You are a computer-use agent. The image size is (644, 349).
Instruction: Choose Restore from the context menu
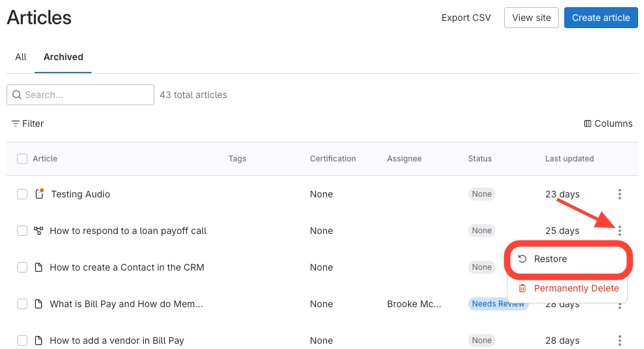[550, 259]
